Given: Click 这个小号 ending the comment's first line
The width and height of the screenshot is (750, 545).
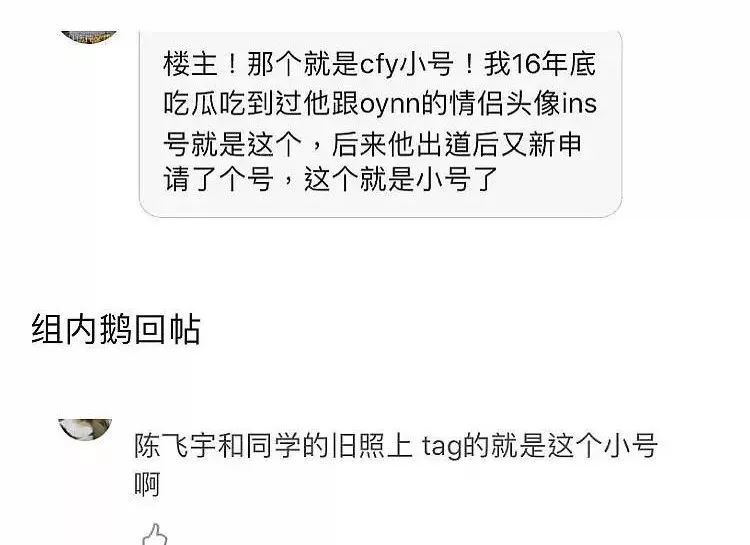Looking at the screenshot, I should [x=602, y=446].
